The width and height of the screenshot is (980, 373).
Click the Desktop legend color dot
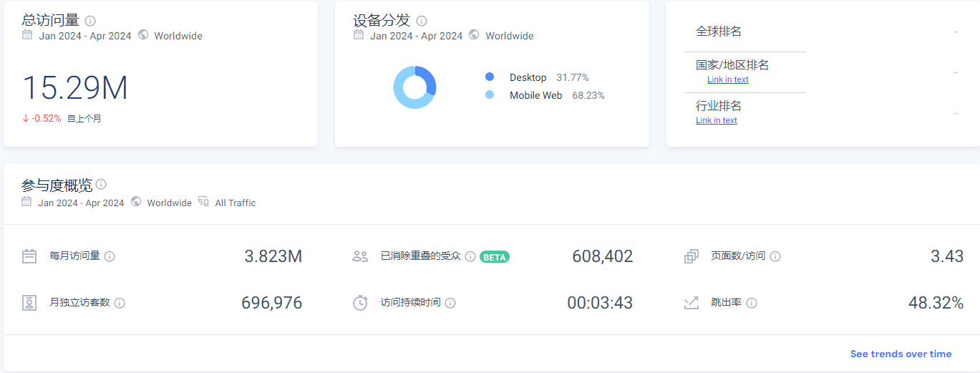(490, 77)
